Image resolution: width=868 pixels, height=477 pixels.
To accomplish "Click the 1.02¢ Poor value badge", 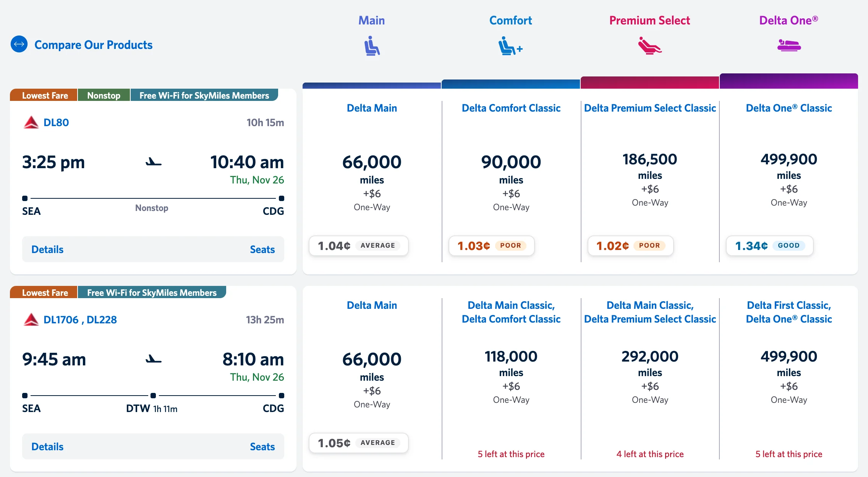I will [630, 245].
